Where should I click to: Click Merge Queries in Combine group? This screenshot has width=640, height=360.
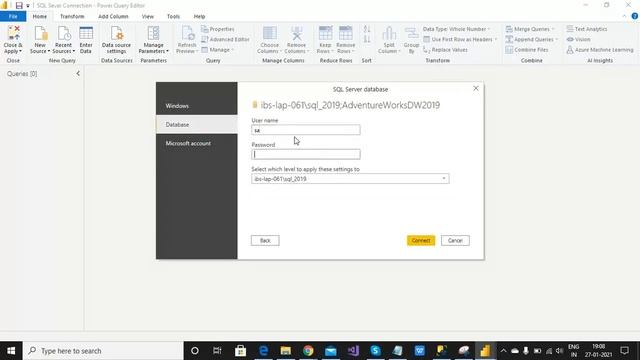pyautogui.click(x=530, y=29)
